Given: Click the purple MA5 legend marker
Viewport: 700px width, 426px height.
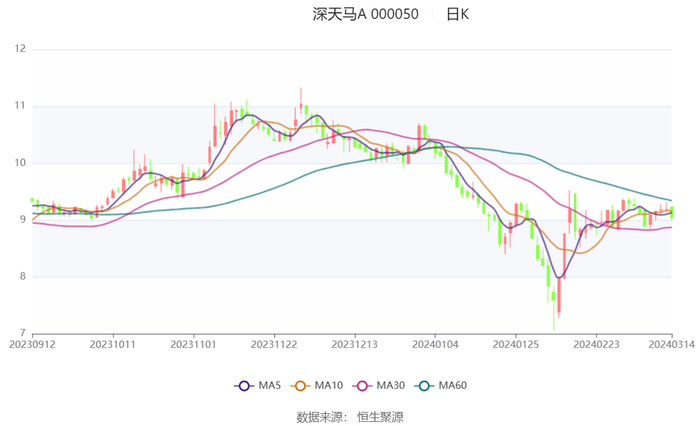Looking at the screenshot, I should tap(243, 386).
